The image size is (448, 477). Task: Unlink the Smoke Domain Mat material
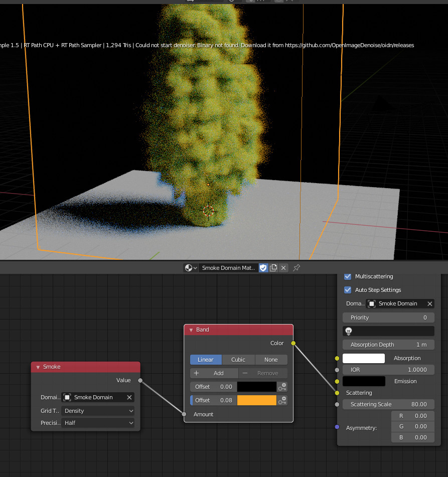(283, 268)
